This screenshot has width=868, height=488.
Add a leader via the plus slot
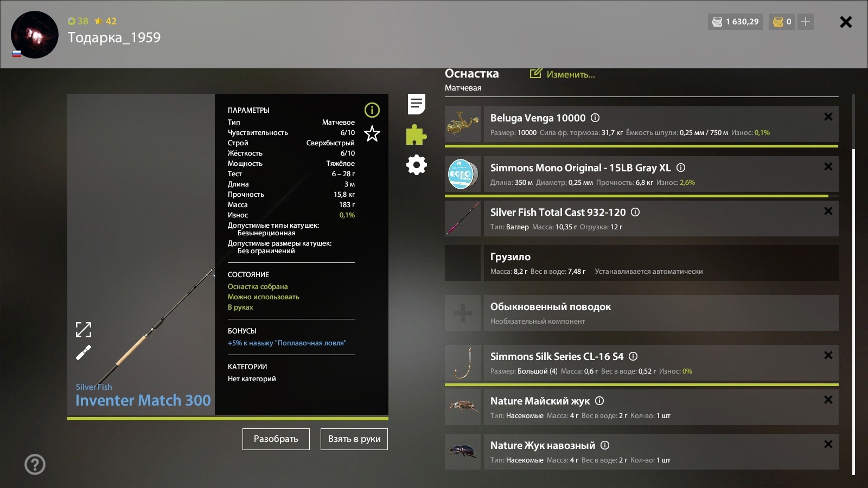463,313
